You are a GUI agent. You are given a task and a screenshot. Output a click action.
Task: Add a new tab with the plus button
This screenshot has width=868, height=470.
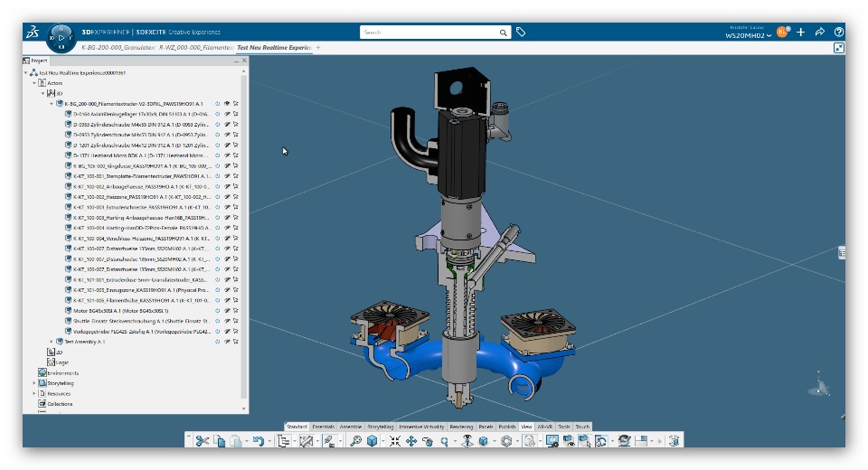318,48
